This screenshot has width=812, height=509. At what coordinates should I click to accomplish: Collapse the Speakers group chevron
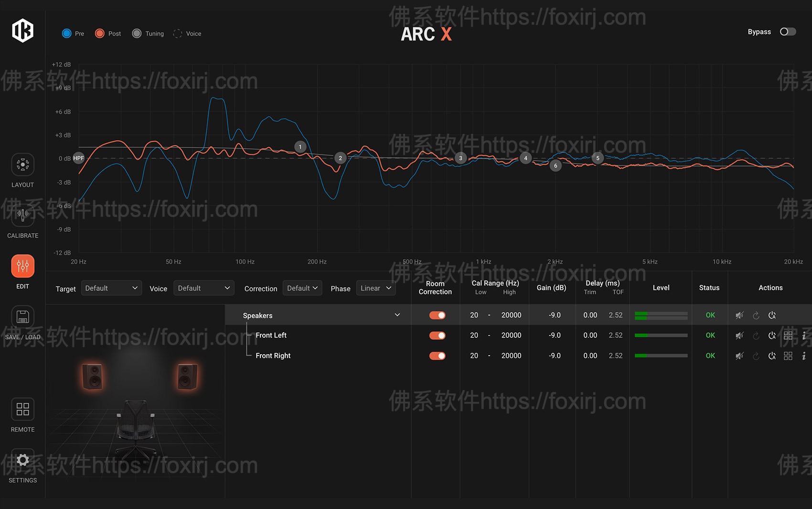pos(397,315)
